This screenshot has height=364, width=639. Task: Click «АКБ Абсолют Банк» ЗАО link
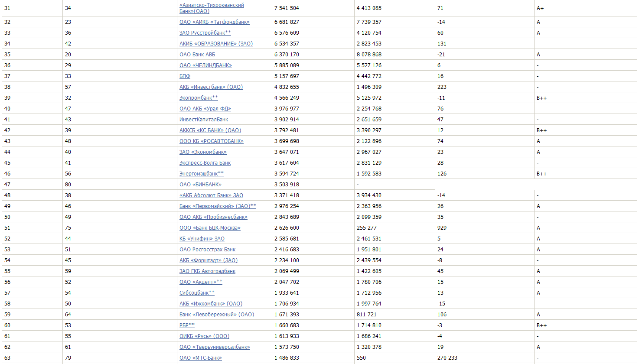tap(211, 195)
